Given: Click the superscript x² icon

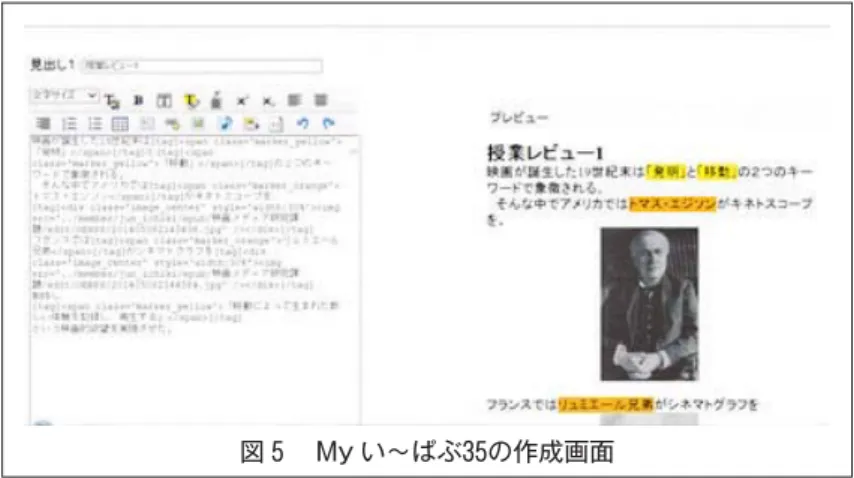Looking at the screenshot, I should [x=242, y=101].
